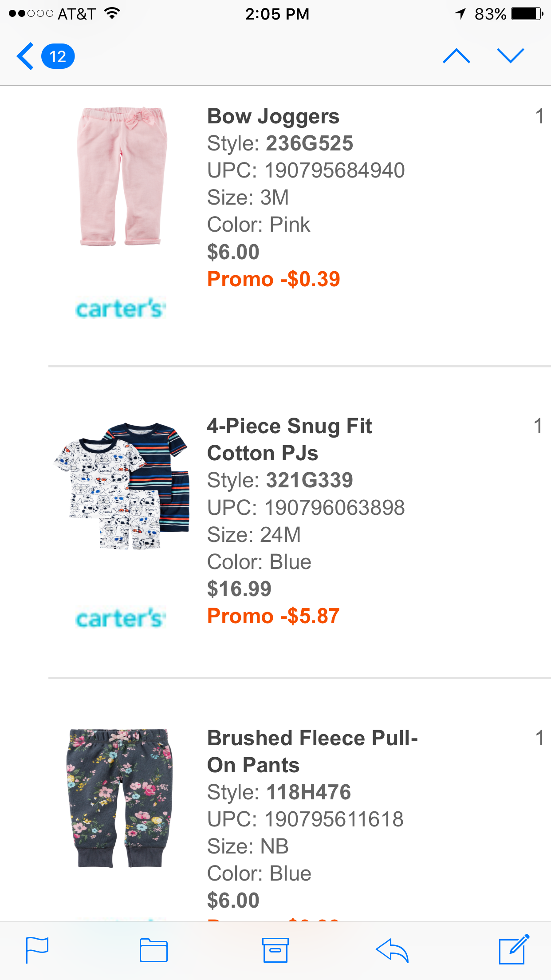Move message using the folder icon

153,950
